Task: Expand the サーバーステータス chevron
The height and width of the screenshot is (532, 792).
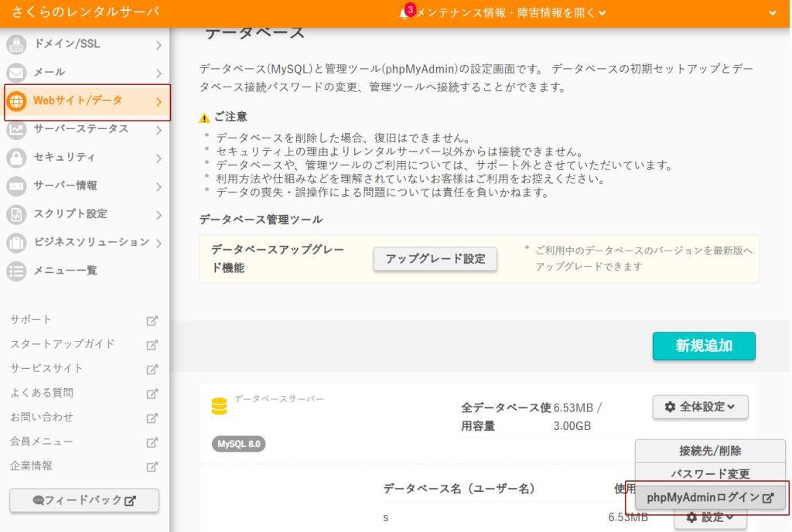Action: (159, 130)
